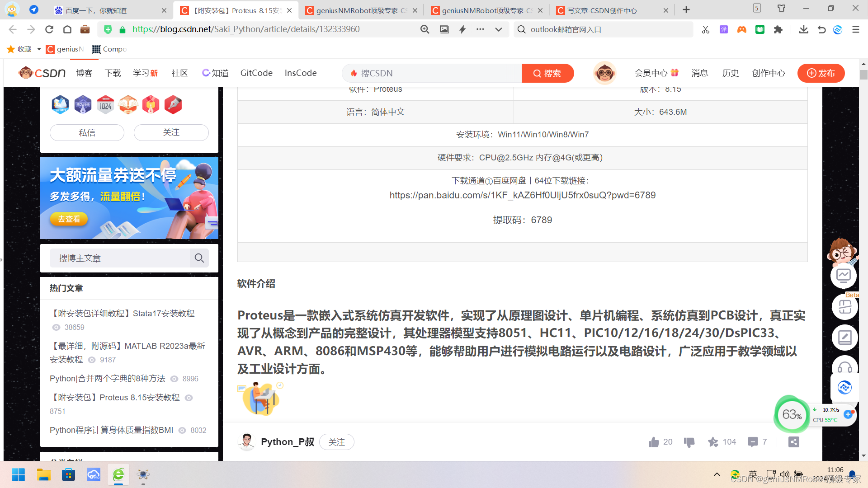Image resolution: width=868 pixels, height=488 pixels.
Task: Click the star favorite icon
Action: pos(713,442)
